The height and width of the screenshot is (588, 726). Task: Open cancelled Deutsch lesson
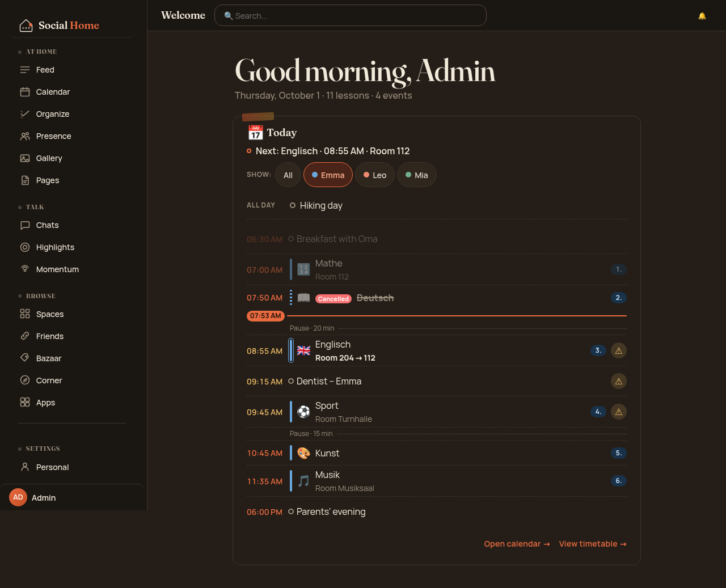tap(437, 298)
